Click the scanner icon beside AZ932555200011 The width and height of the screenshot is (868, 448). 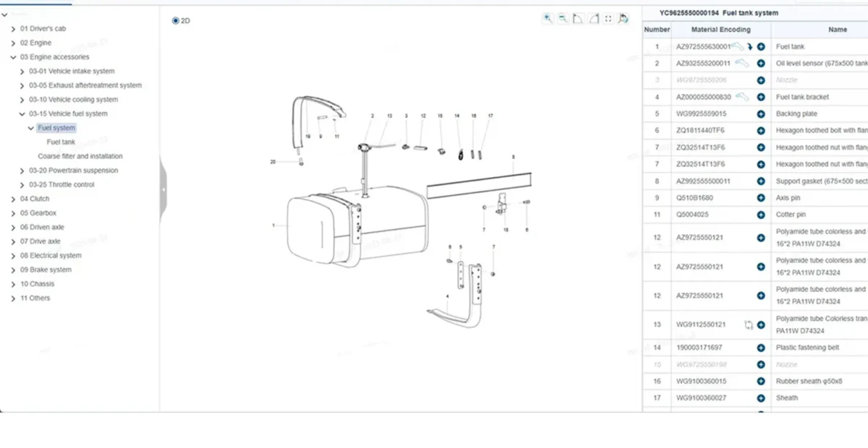tap(741, 63)
